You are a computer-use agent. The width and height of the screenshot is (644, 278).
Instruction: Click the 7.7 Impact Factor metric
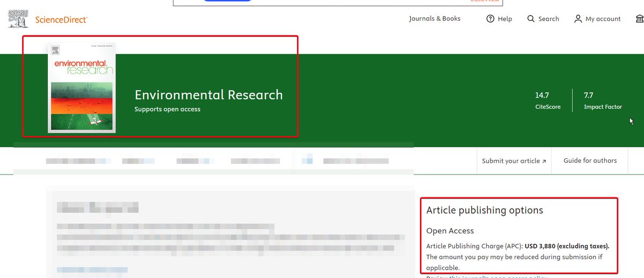(x=603, y=100)
